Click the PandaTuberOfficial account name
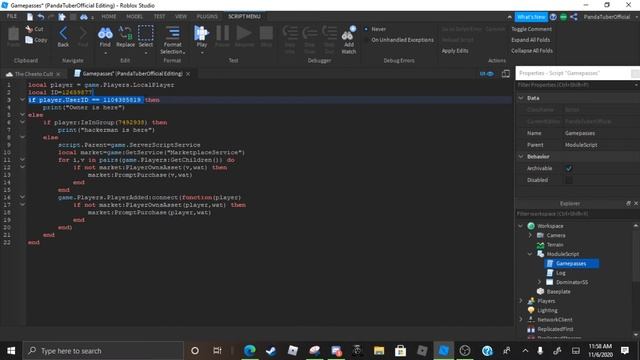 [x=607, y=17]
